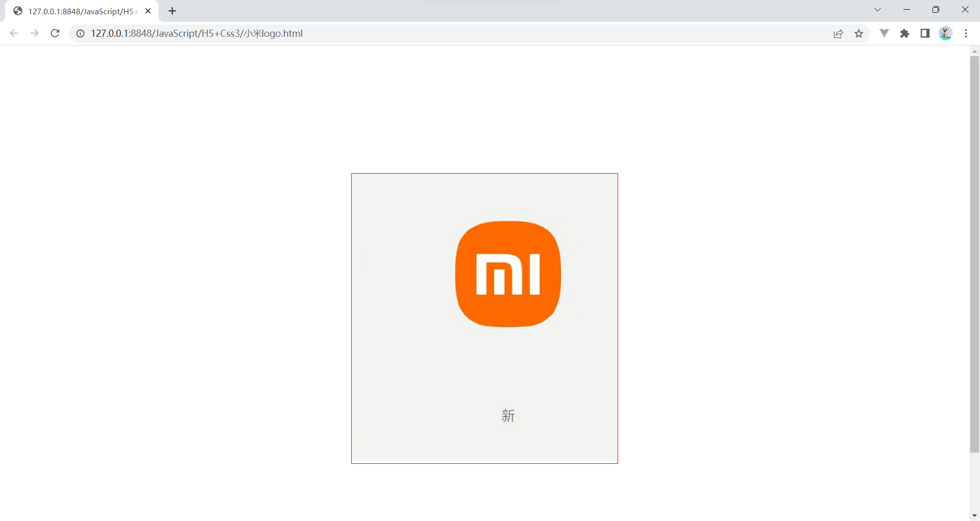Click the back navigation arrow
Screen dimensions: 980x521
[14, 33]
